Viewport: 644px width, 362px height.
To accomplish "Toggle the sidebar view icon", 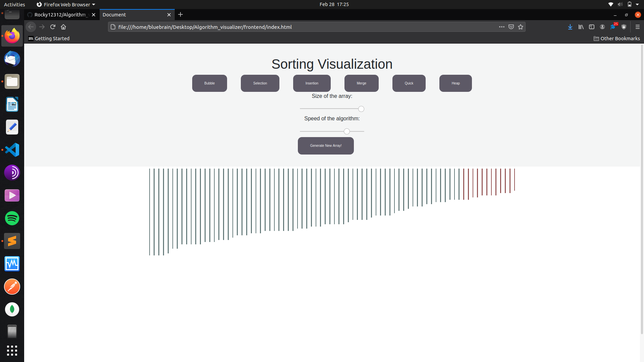I will coord(592,27).
